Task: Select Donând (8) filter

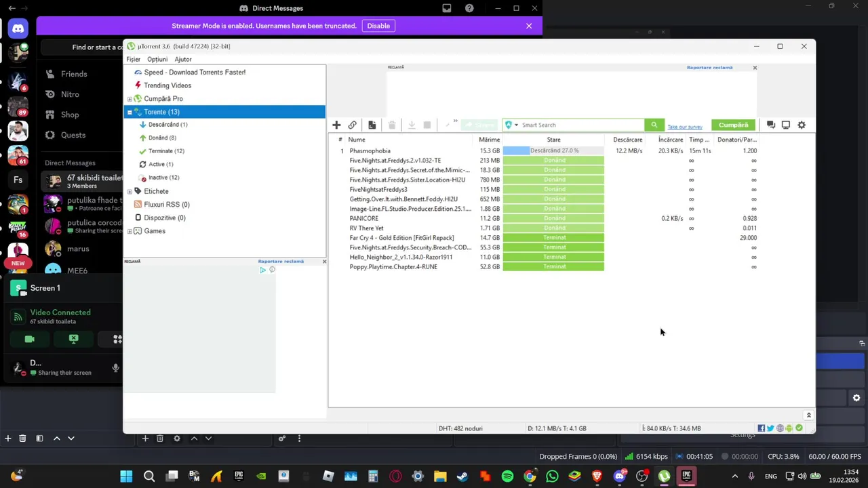Action: pyautogui.click(x=162, y=138)
